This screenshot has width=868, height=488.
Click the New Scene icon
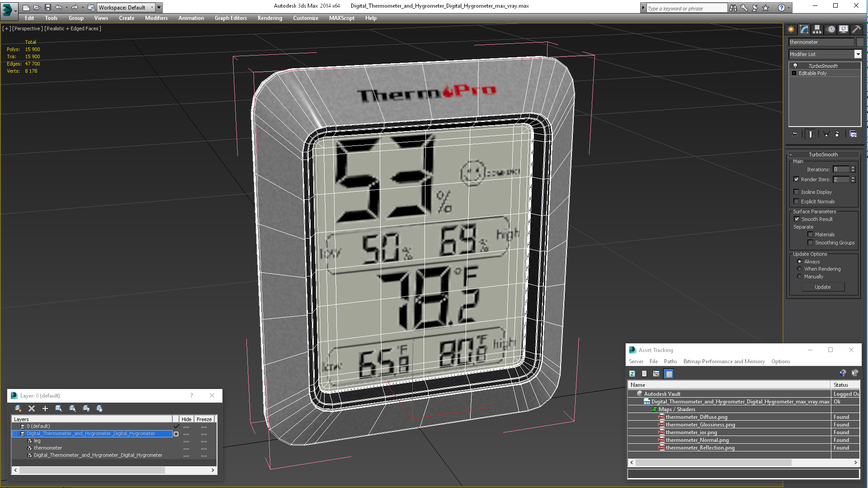click(x=26, y=7)
